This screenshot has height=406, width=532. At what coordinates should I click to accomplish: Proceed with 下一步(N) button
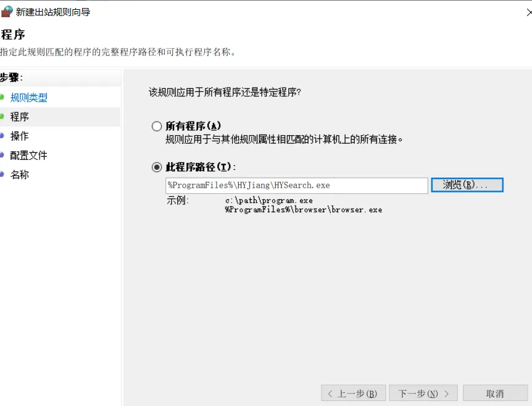(423, 393)
